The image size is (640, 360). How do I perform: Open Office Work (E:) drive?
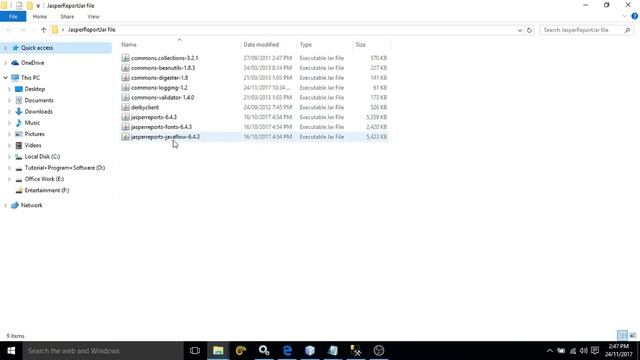click(44, 179)
